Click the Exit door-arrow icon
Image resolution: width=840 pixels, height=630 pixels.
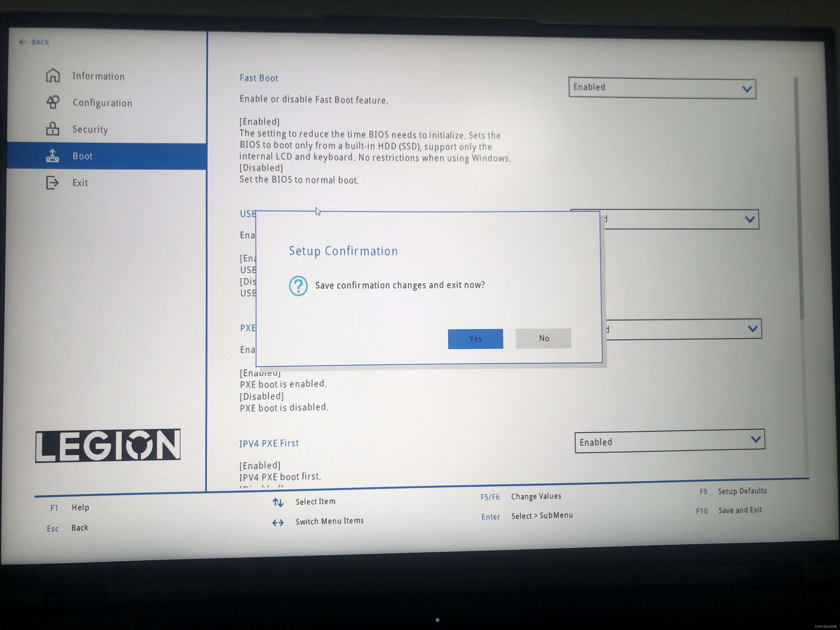click(52, 183)
